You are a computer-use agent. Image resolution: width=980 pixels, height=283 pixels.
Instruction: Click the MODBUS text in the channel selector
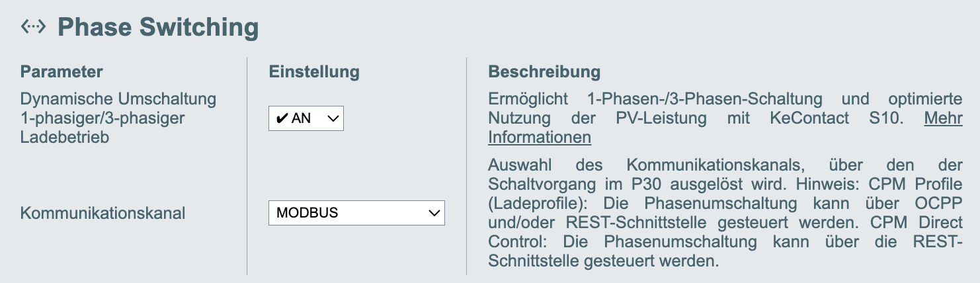coord(307,213)
